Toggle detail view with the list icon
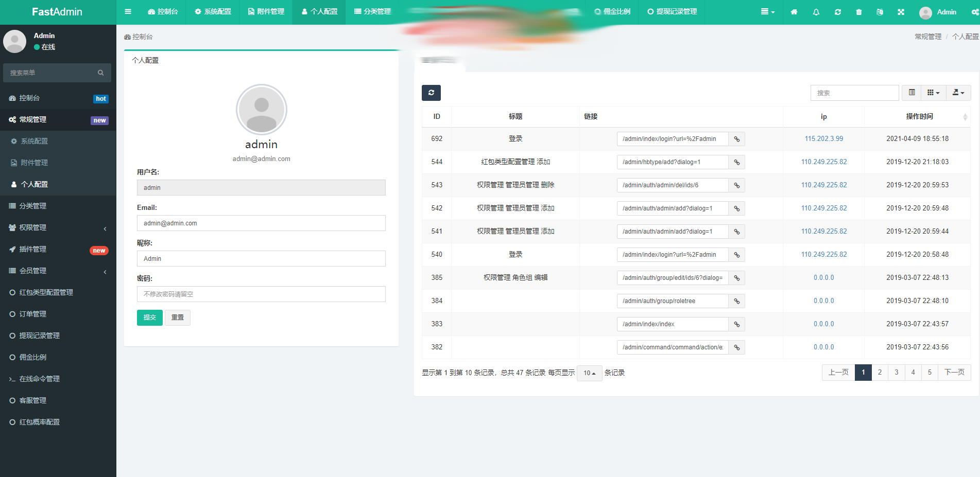Screen dimensions: 980x477 click(x=912, y=93)
